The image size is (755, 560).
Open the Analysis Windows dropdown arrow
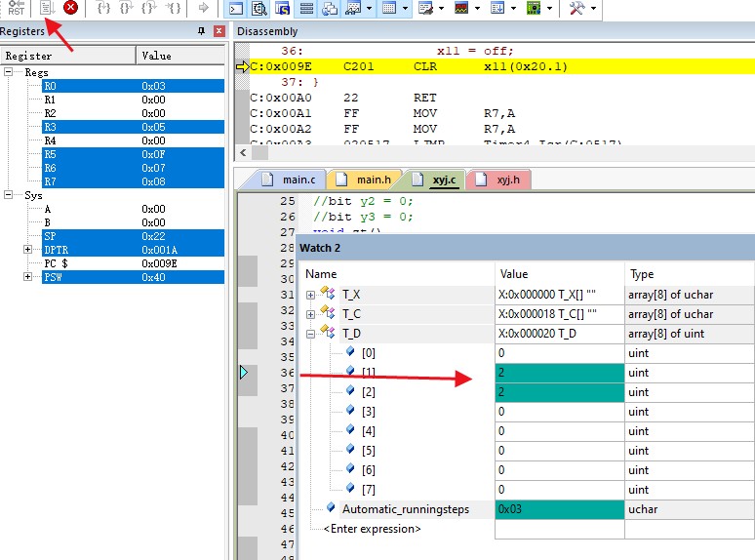(x=477, y=8)
